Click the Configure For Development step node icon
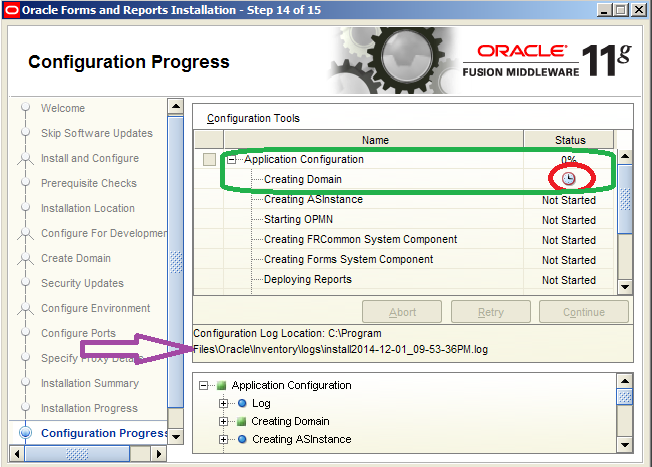652x467 pixels. (25, 233)
